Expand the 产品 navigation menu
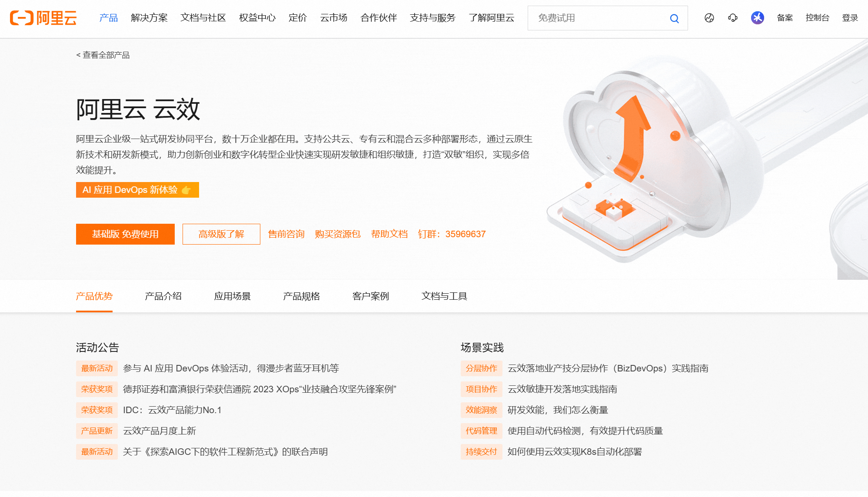Image resolution: width=868 pixels, height=497 pixels. pos(108,18)
